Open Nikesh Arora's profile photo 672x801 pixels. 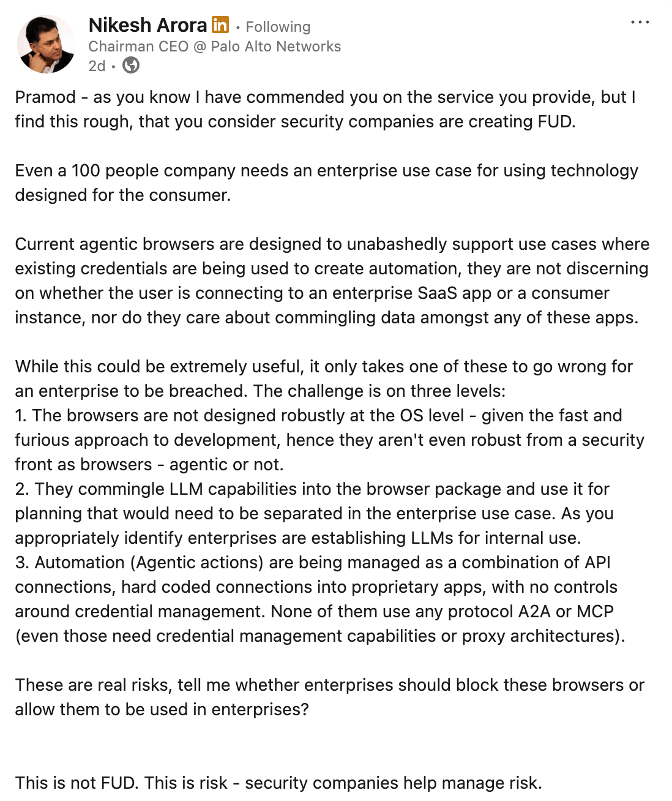pos(47,44)
